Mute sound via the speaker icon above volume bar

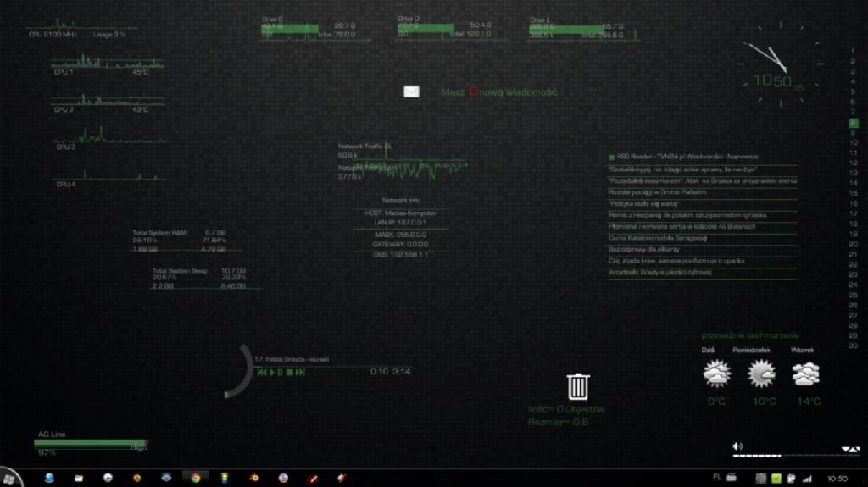point(737,445)
